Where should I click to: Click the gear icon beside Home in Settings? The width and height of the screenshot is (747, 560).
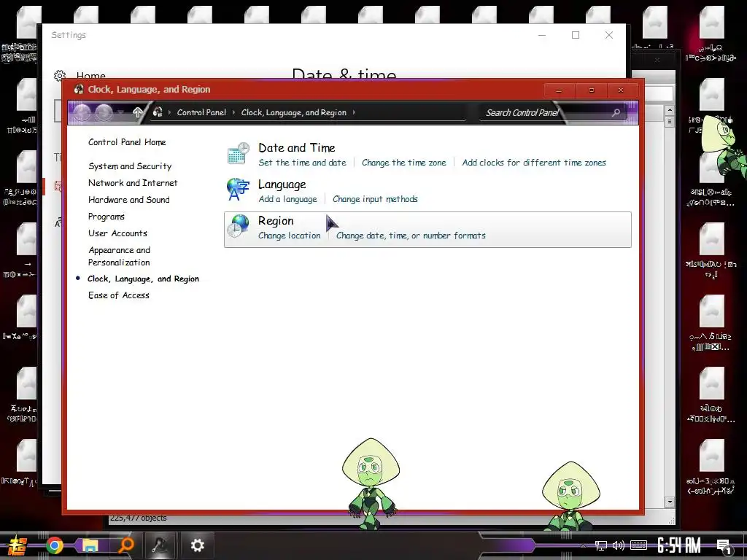tap(60, 76)
